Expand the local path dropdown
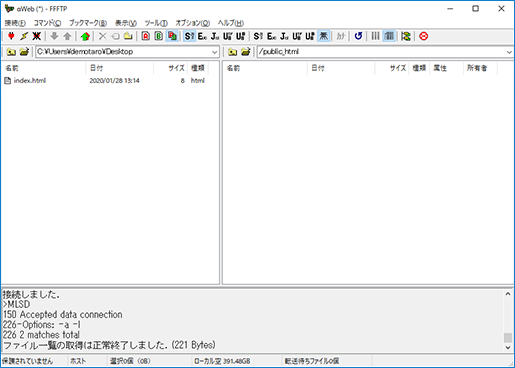The height and width of the screenshot is (368, 515). [215, 52]
